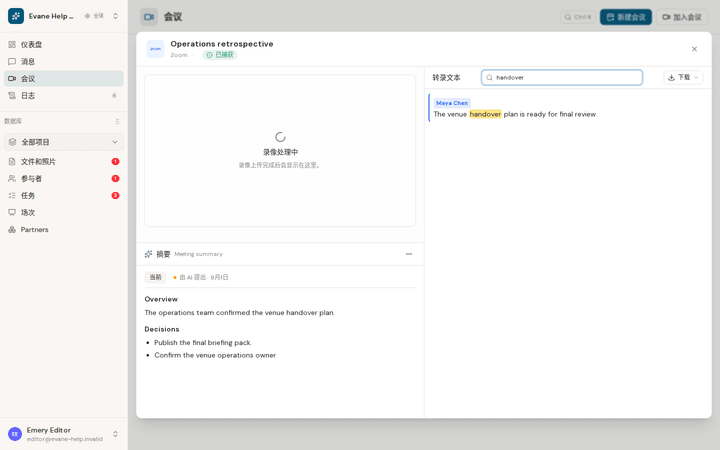Click the 转录文本 transcript label
The width and height of the screenshot is (720, 450).
pyautogui.click(x=446, y=78)
